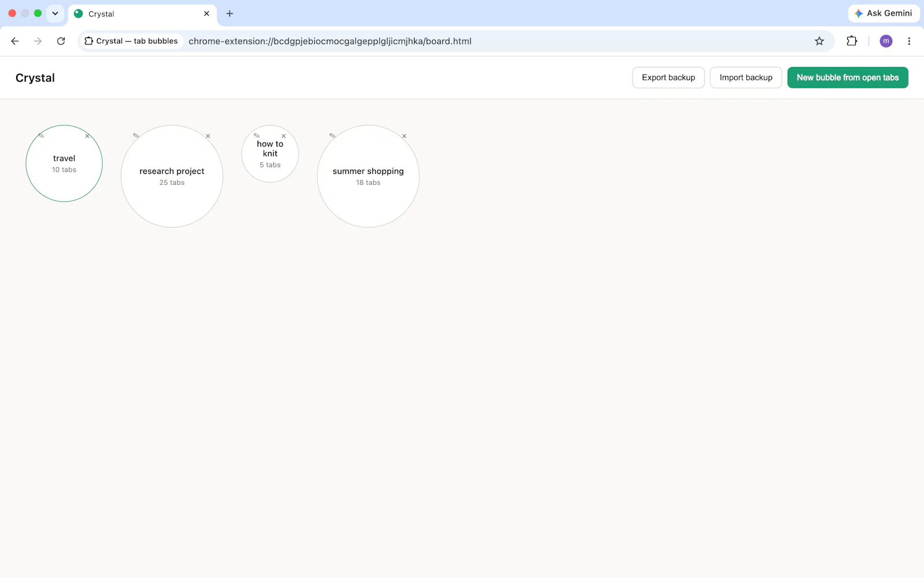The height and width of the screenshot is (578, 924).
Task: Click Crystal — tab bubbles extension chip
Action: tap(131, 41)
